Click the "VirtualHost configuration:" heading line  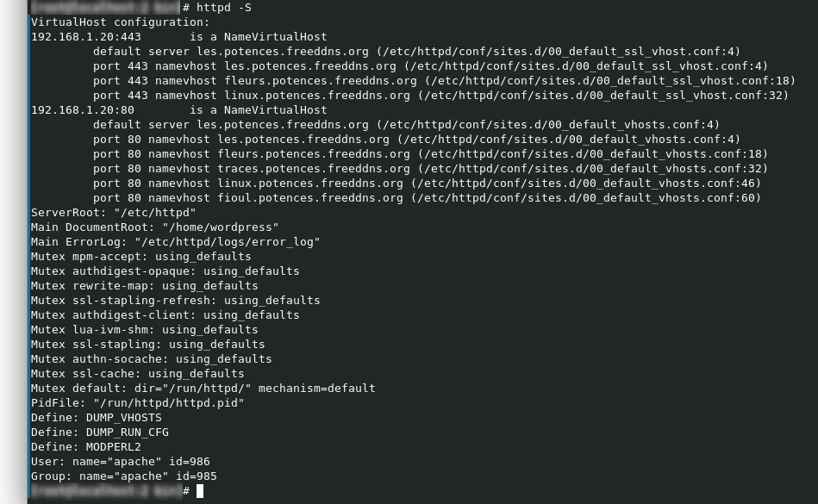120,22
